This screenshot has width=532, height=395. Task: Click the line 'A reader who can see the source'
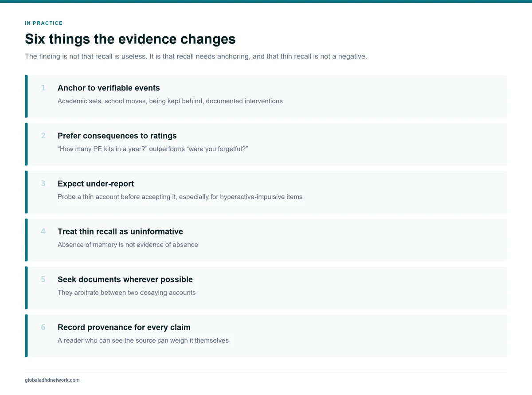[143, 340]
